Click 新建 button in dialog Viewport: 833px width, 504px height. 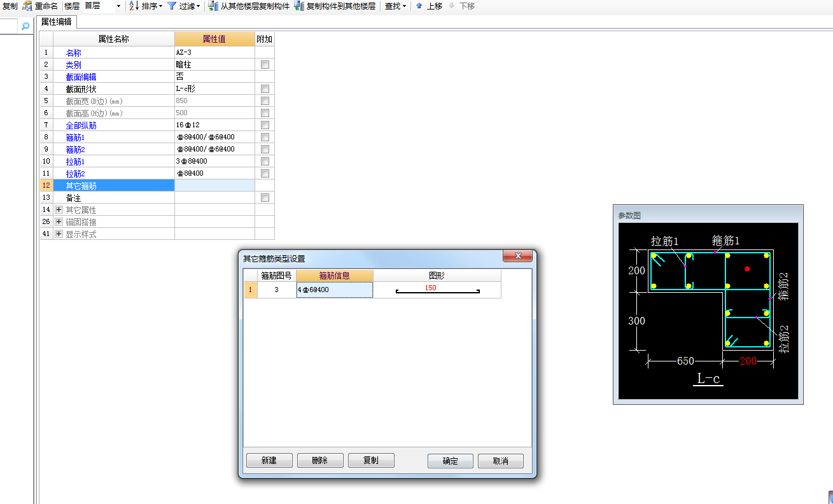point(269,461)
